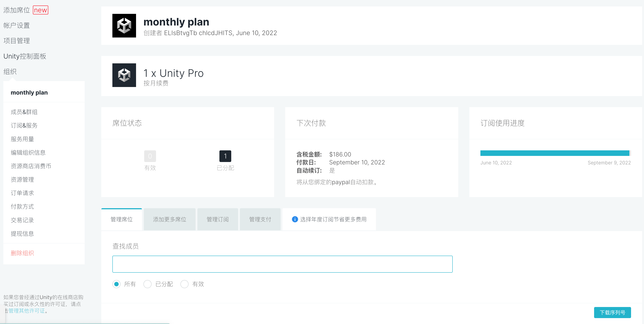Click the subscription usage progress bar
Viewport: 644px width, 324px height.
click(x=555, y=153)
